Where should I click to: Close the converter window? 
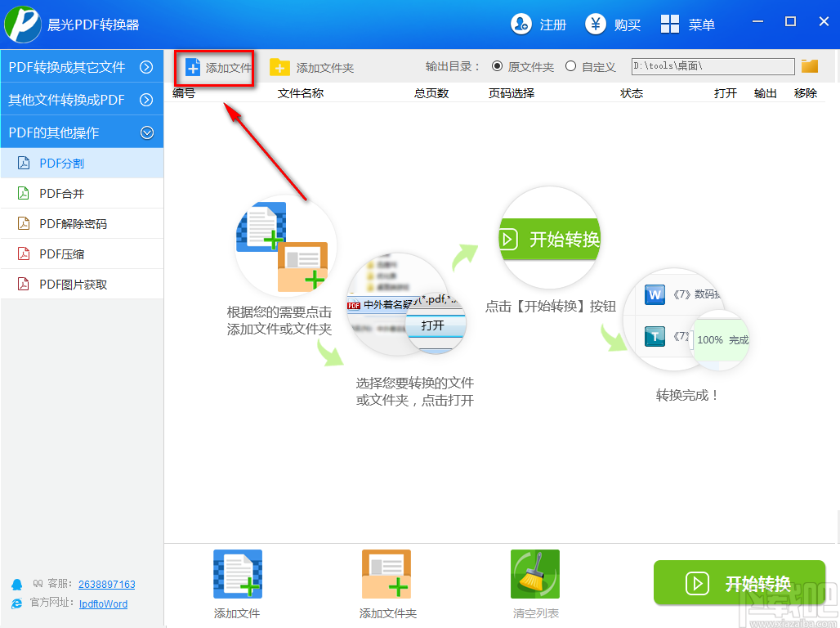[824, 21]
